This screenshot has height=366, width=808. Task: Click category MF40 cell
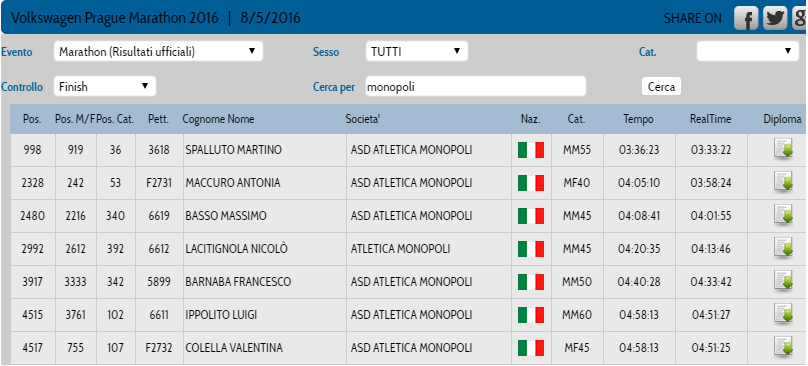coord(577,183)
